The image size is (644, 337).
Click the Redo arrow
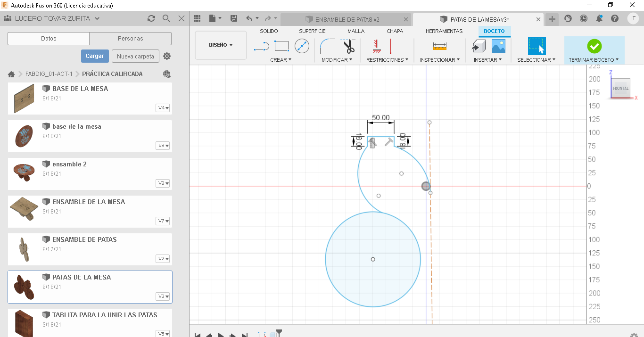click(268, 18)
